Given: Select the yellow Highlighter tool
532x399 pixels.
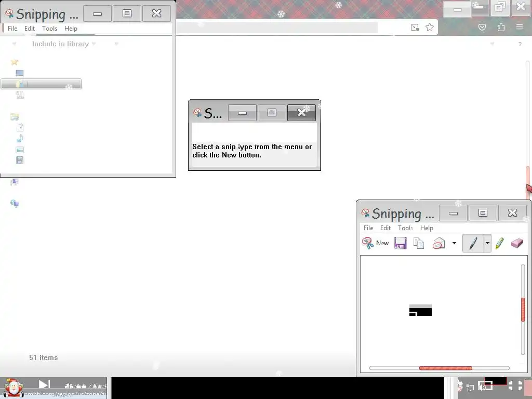Looking at the screenshot, I should (500, 243).
